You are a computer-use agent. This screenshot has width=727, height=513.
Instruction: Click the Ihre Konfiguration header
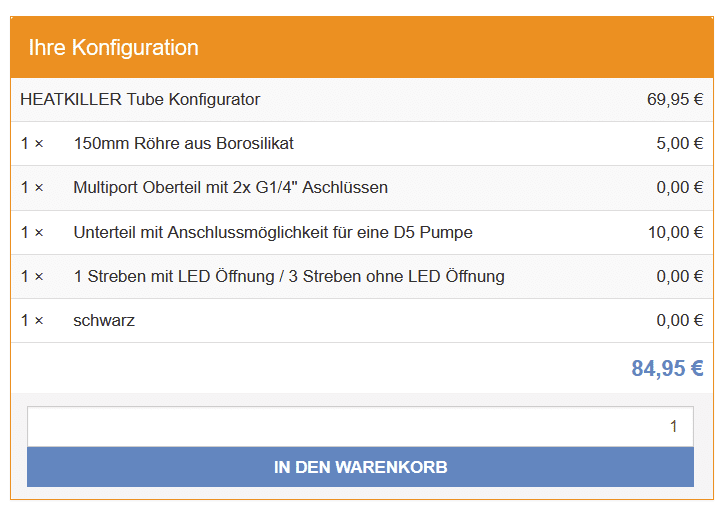[x=113, y=48]
